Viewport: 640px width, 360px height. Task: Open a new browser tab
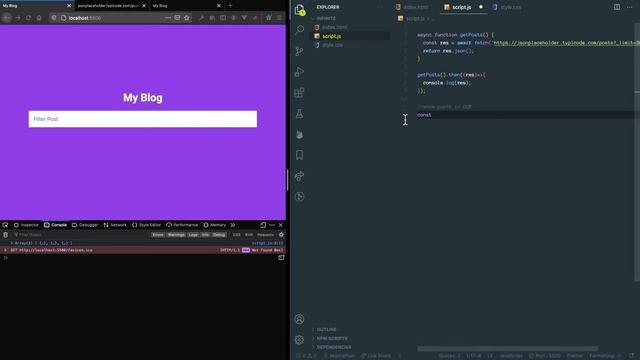(230, 6)
